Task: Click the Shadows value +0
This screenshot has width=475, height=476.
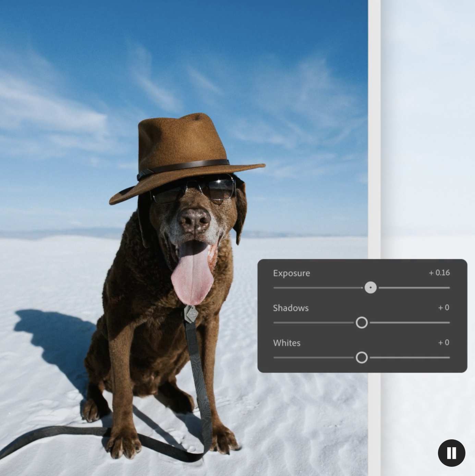Action: pyautogui.click(x=443, y=308)
